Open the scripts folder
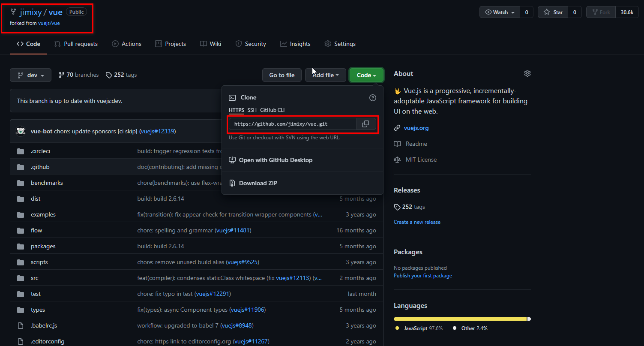644x346 pixels. point(39,262)
